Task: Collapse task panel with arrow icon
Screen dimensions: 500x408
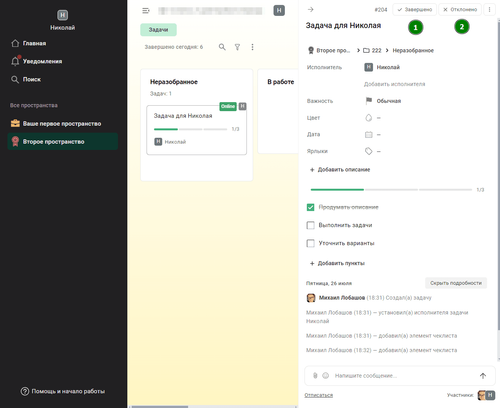Action: (x=311, y=9)
